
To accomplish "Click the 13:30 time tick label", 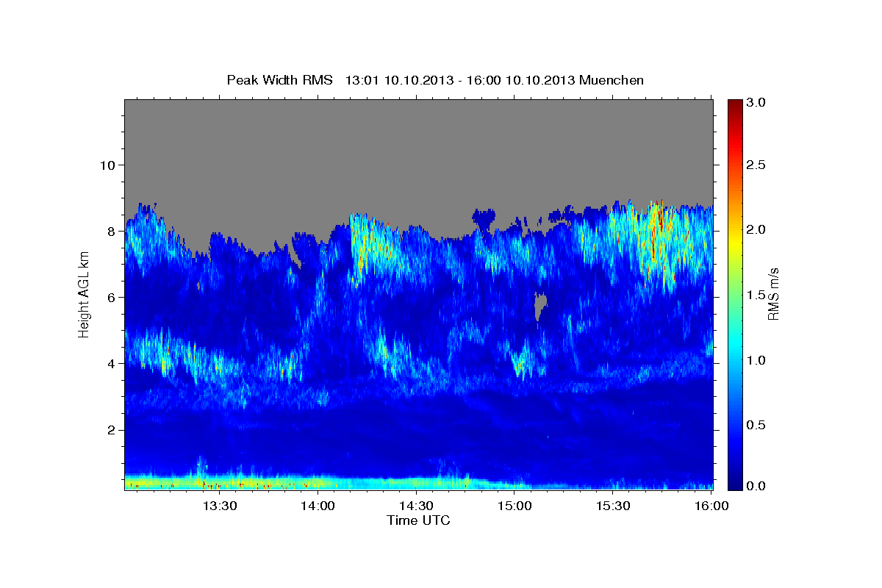I will point(218,506).
